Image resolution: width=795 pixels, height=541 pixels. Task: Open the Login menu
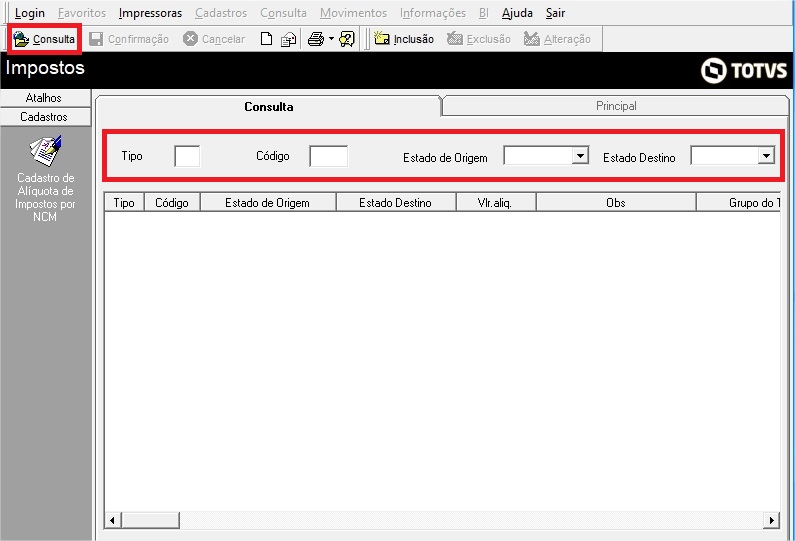coord(29,13)
